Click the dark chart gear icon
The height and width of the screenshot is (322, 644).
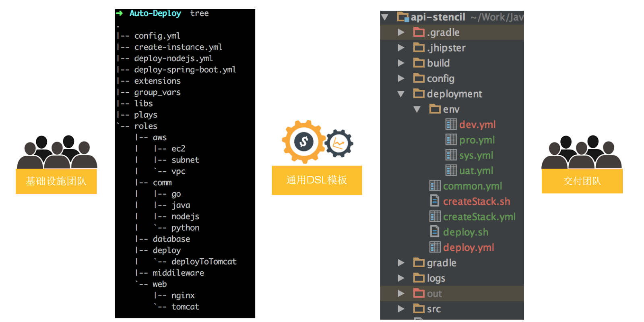[339, 143]
